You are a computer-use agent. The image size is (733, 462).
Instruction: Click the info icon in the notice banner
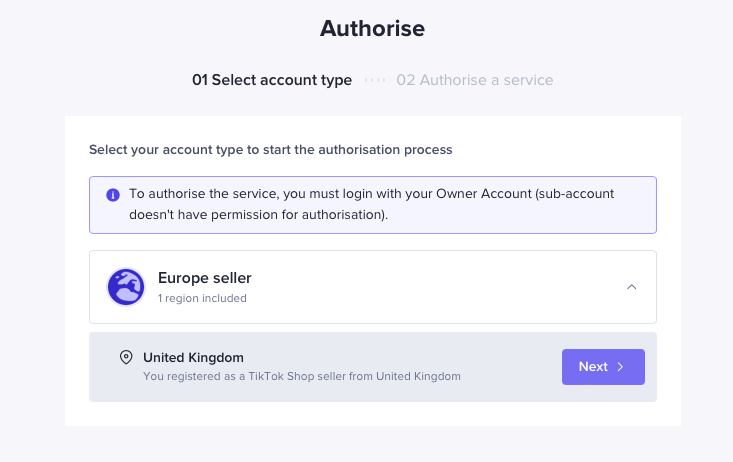click(x=113, y=194)
